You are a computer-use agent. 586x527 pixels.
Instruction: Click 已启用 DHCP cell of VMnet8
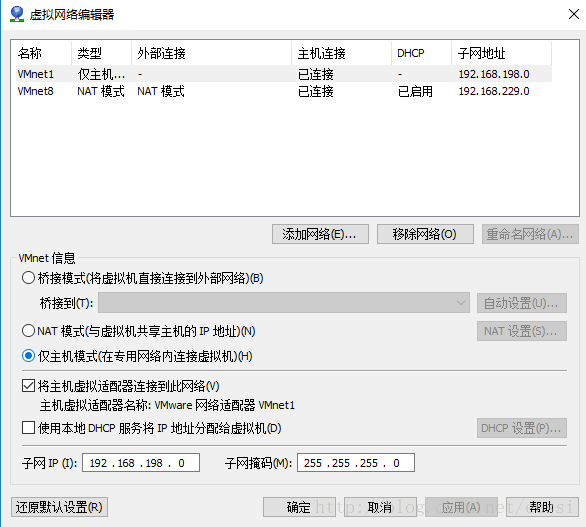click(x=415, y=91)
